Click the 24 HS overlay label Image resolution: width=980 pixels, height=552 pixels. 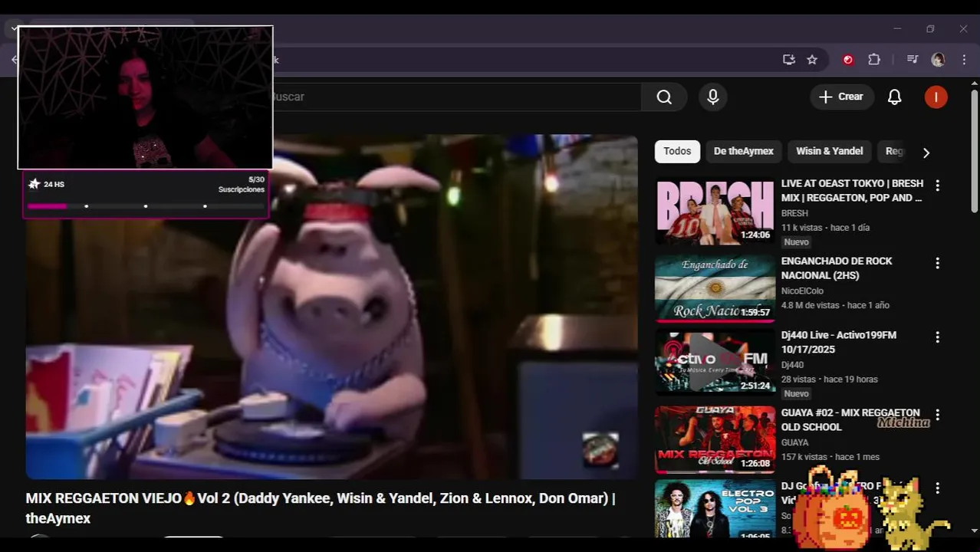[x=54, y=185]
